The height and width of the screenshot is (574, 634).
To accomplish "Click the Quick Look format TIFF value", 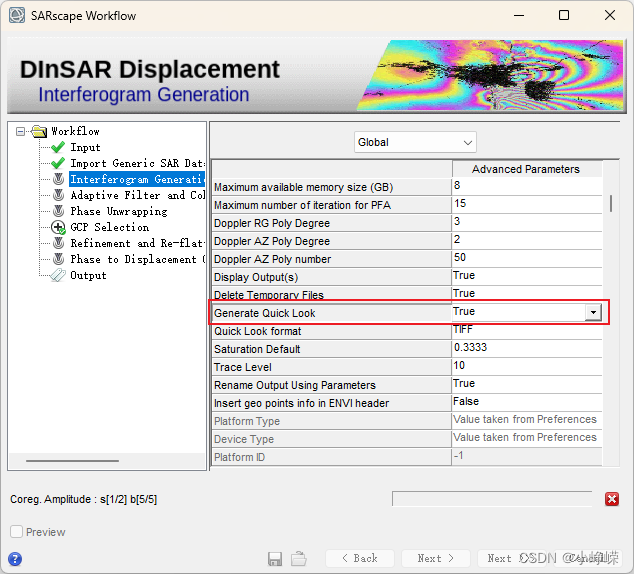I will pos(526,330).
